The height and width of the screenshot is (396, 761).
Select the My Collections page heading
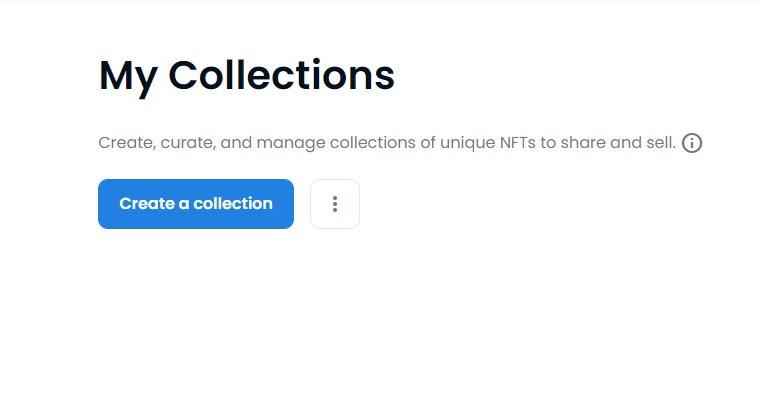247,76
